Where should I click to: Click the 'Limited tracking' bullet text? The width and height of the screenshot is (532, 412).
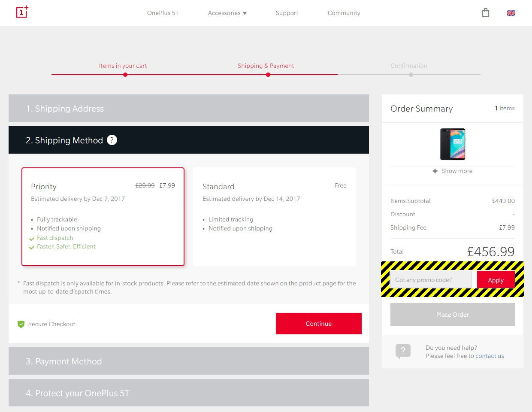pyautogui.click(x=231, y=219)
